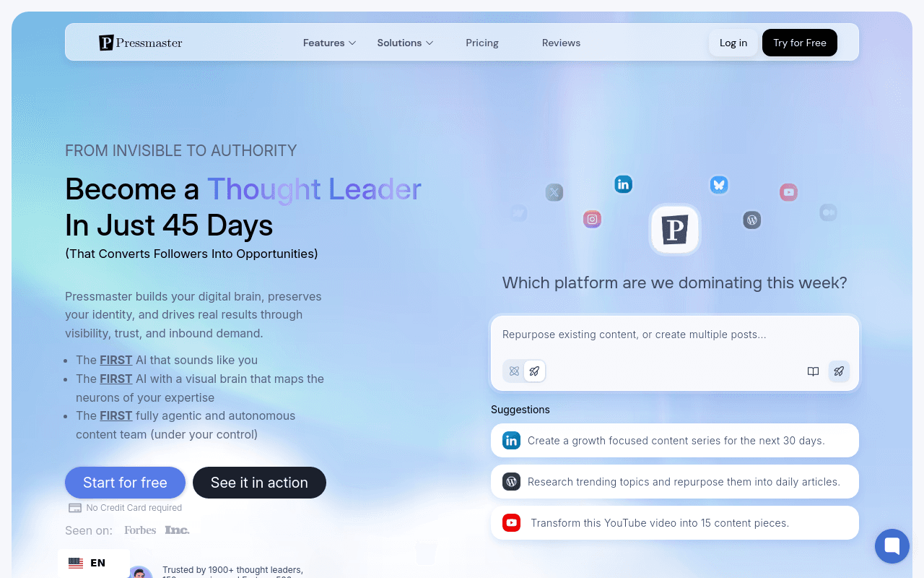Switch to the atom mode toggle
Viewport: 924px width, 578px height.
tap(514, 371)
